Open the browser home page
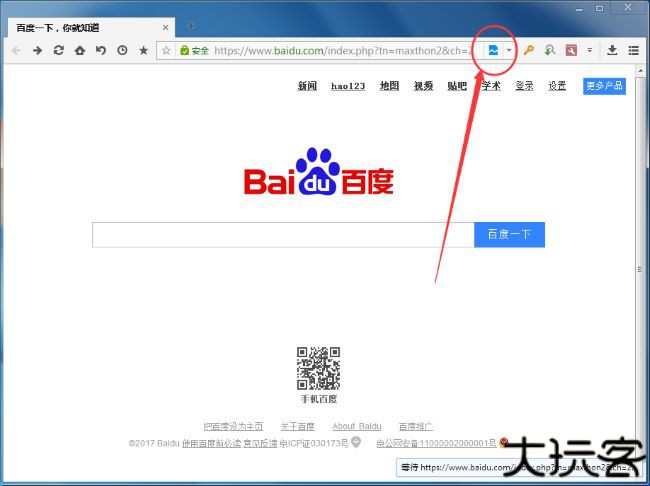650x486 pixels. 80,51
